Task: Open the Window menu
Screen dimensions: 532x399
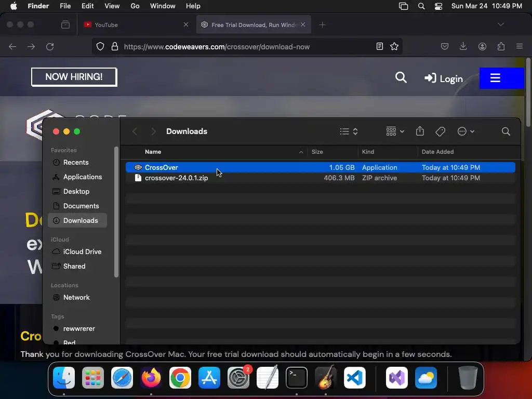Action: click(x=163, y=6)
